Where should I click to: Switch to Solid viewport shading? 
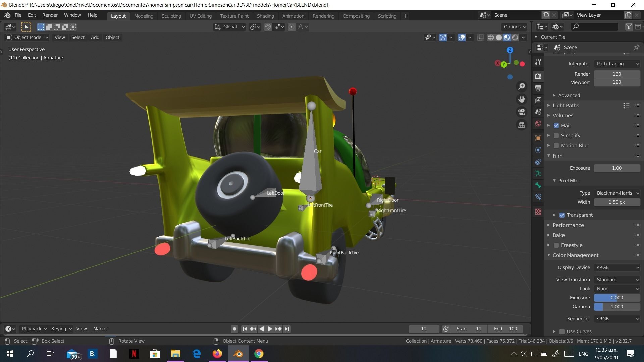click(499, 37)
